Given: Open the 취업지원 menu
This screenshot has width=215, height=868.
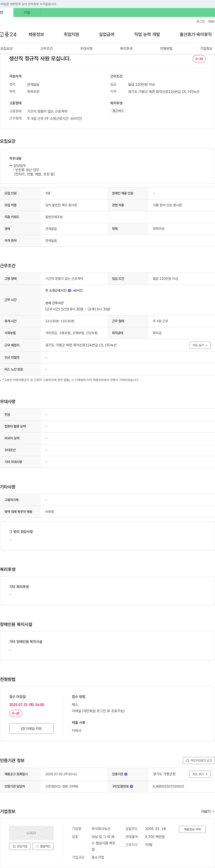Looking at the screenshot, I should (71, 34).
